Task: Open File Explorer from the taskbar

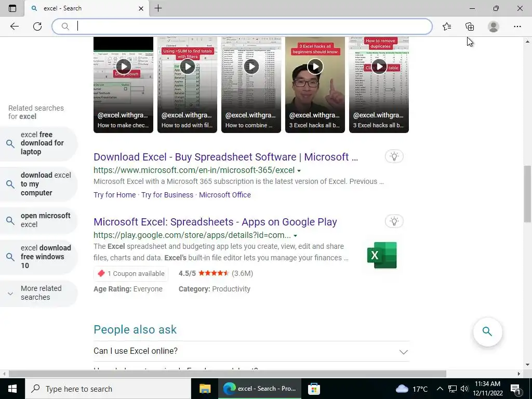Action: pyautogui.click(x=205, y=389)
